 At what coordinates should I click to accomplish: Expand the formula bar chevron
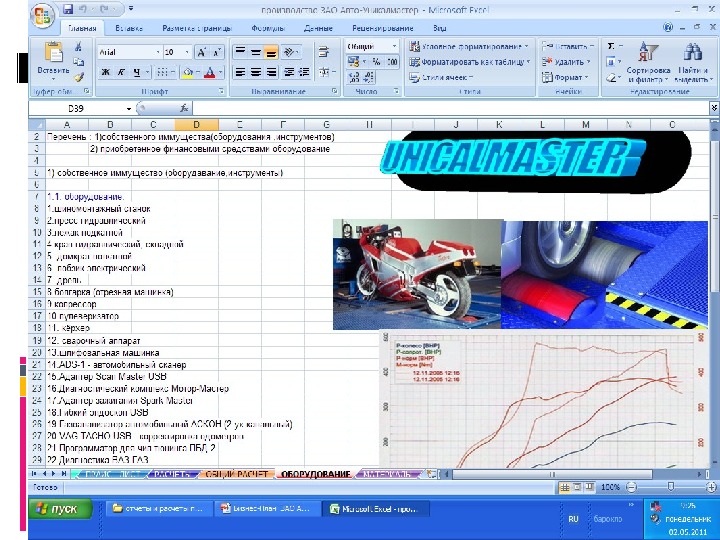pos(714,108)
